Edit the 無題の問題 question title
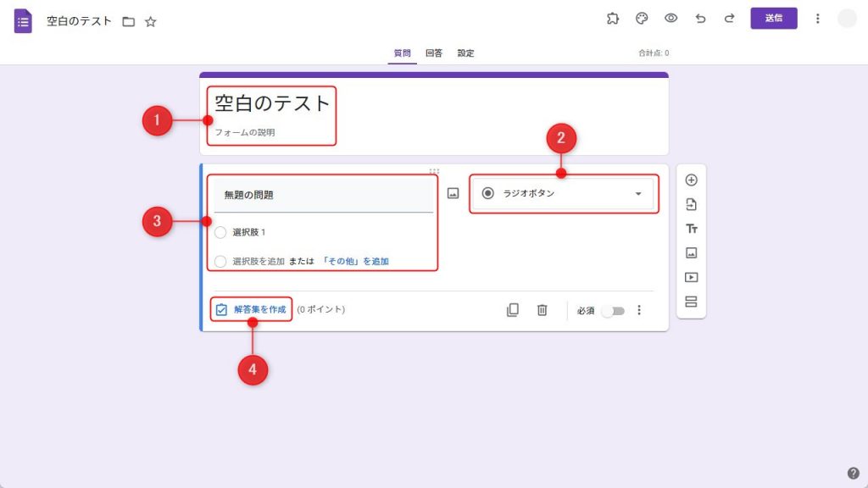The image size is (868, 488). click(x=323, y=195)
